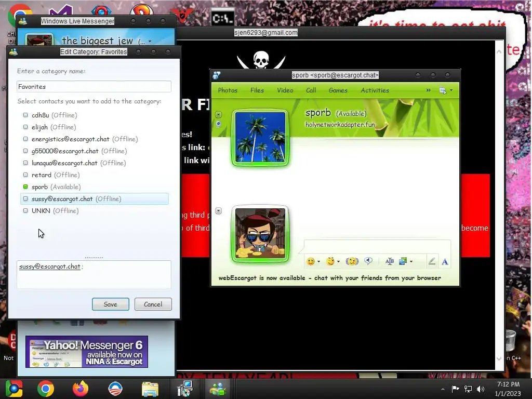Send a nudge with the shaking face icon
This screenshot has width=532, height=399.
(352, 261)
